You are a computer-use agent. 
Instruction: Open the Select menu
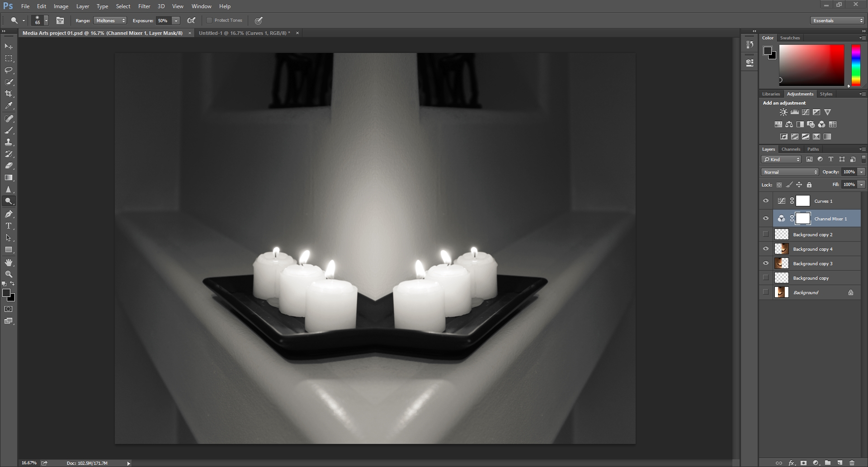pyautogui.click(x=123, y=6)
